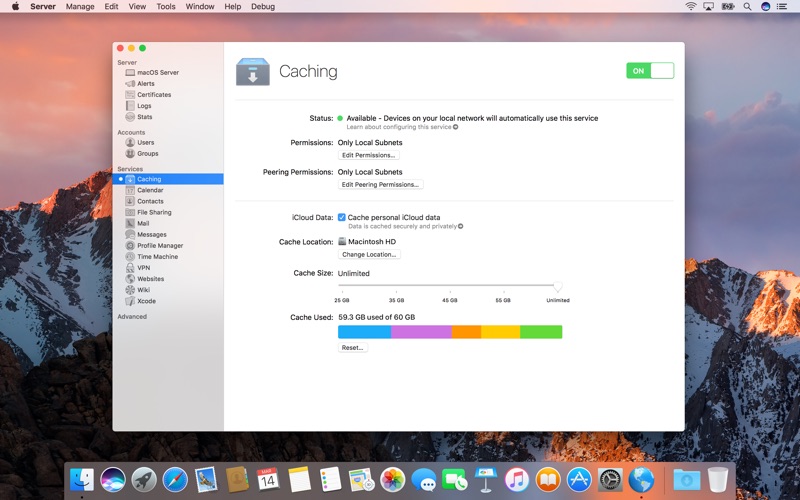Uncheck Cache personal iCloud data
This screenshot has height=500, width=800.
tap(342, 217)
